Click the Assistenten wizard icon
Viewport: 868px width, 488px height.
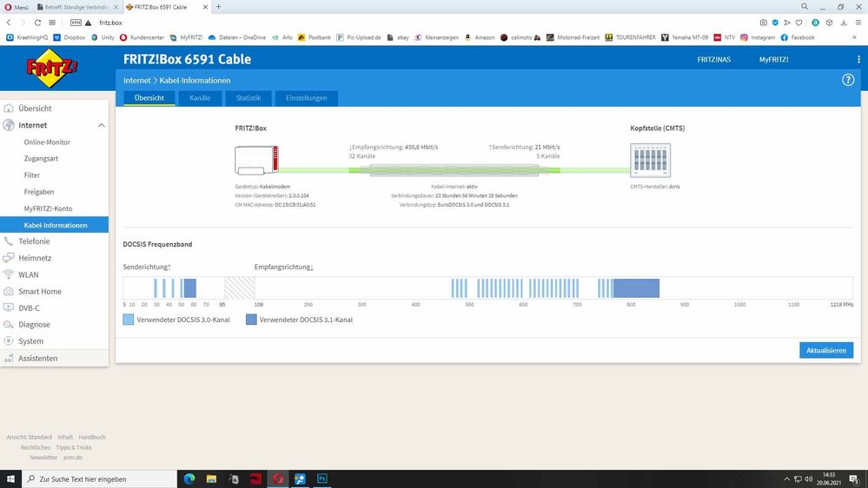[x=9, y=358]
